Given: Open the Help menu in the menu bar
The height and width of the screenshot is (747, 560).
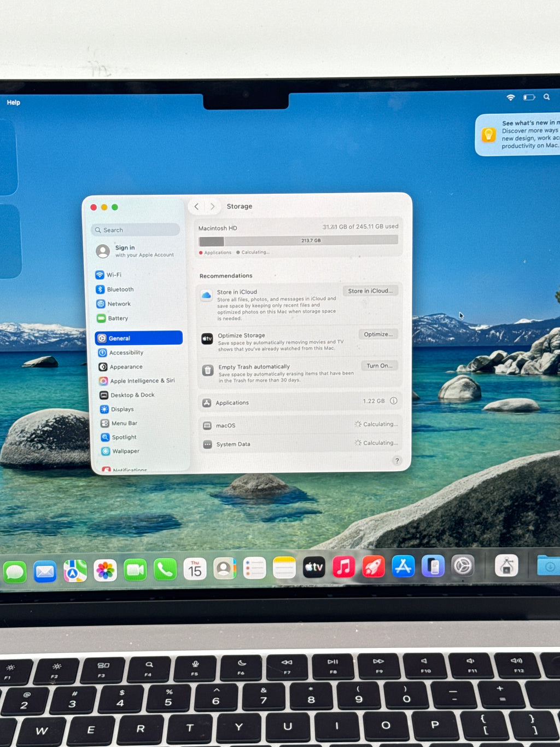Looking at the screenshot, I should tap(14, 102).
